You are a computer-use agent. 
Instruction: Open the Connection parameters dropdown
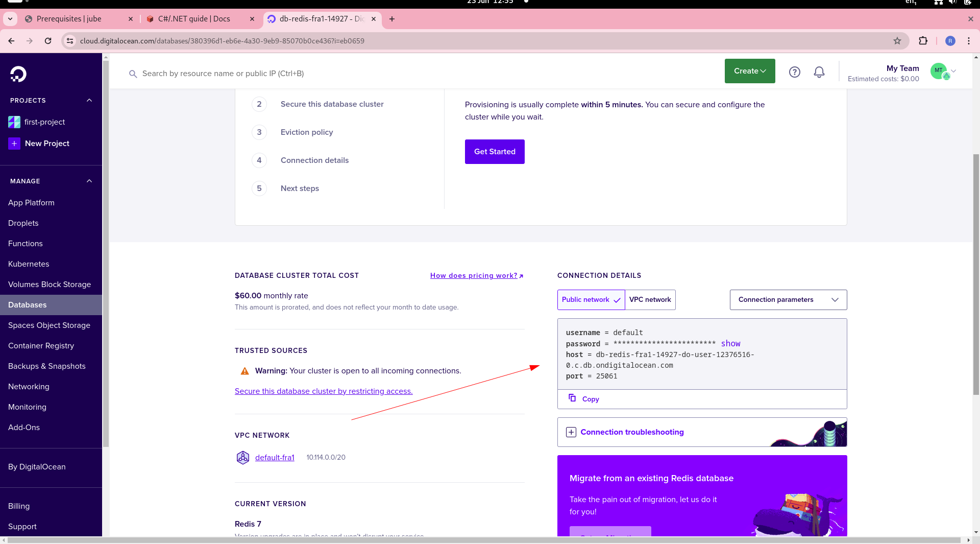788,300
